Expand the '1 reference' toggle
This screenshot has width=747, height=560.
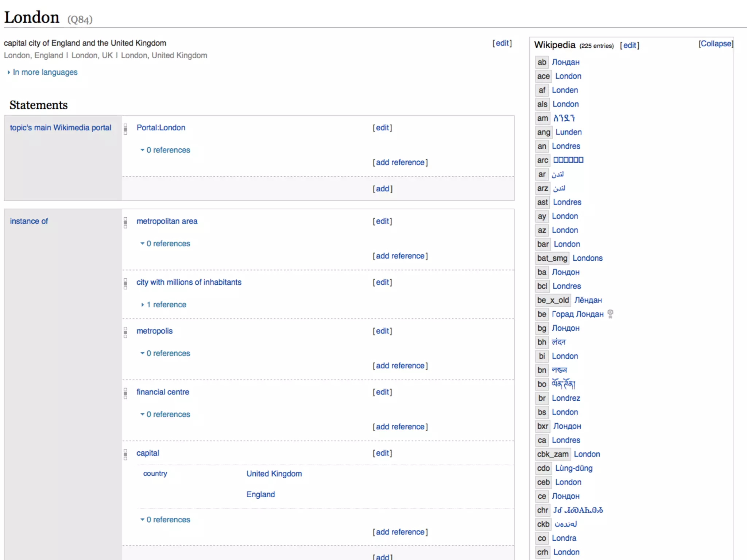tap(166, 304)
